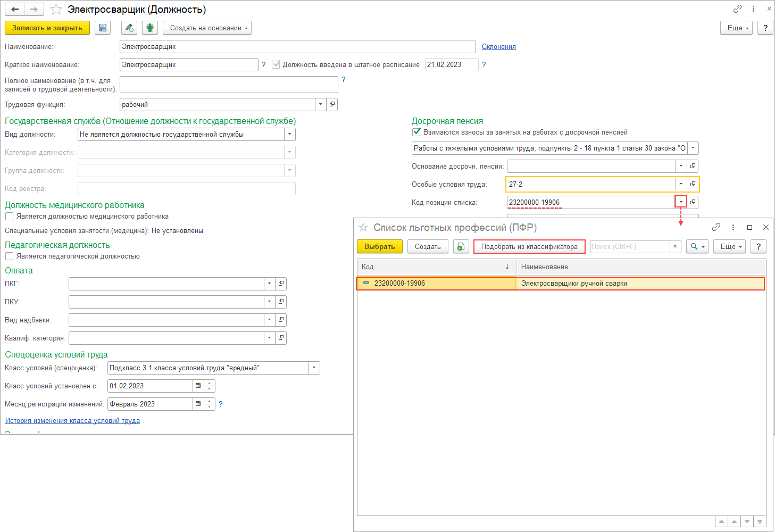Click the Наименование input field
This screenshot has width=775, height=532.
pos(298,47)
